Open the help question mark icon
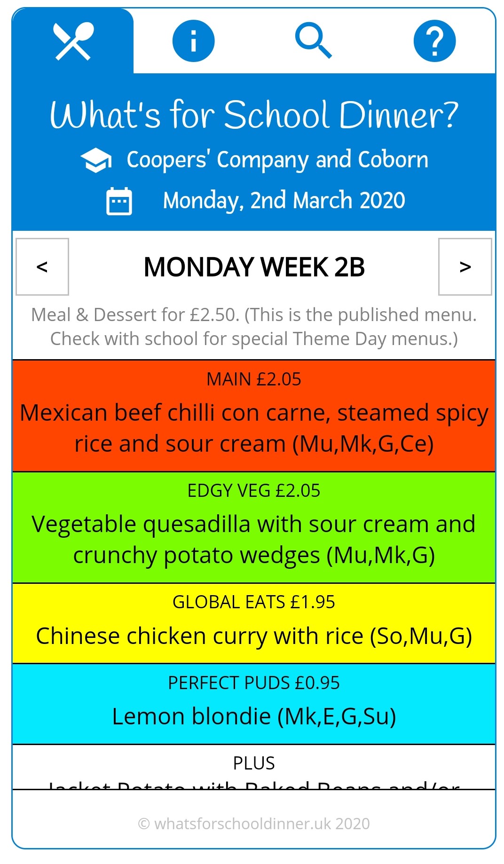The image size is (504, 864). tap(434, 41)
